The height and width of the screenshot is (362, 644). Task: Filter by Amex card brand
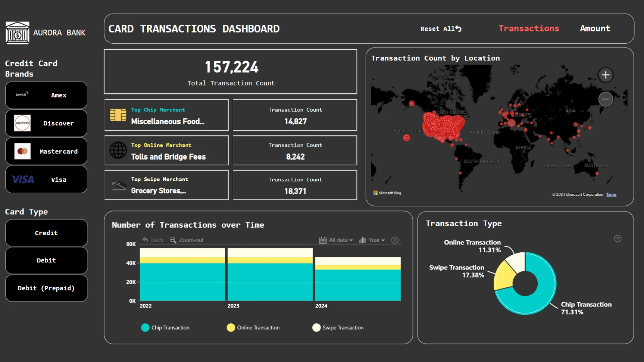[46, 95]
